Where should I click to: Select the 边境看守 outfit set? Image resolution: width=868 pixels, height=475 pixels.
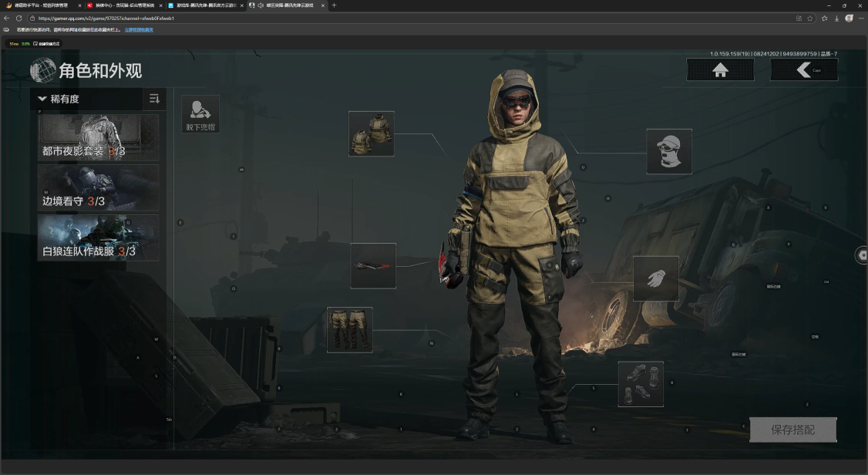(98, 187)
